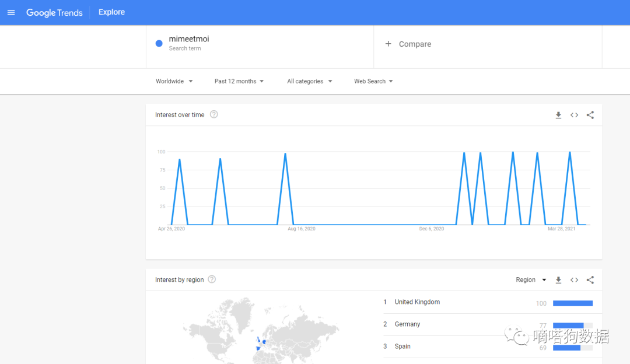The width and height of the screenshot is (630, 364).
Task: Click the Interest over time heading
Action: [180, 115]
